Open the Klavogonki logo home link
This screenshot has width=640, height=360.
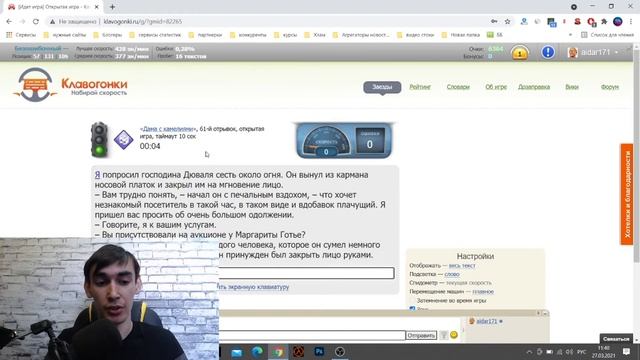pyautogui.click(x=70, y=85)
